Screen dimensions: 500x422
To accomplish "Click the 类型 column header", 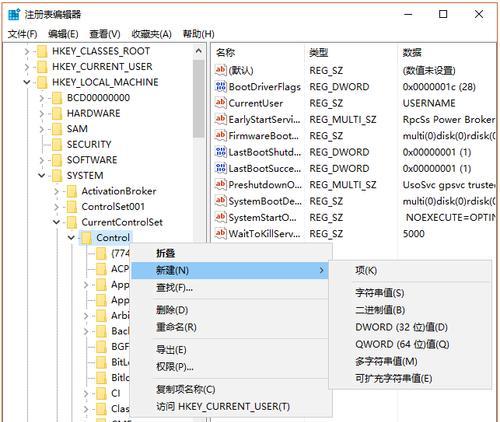I will tap(351, 52).
